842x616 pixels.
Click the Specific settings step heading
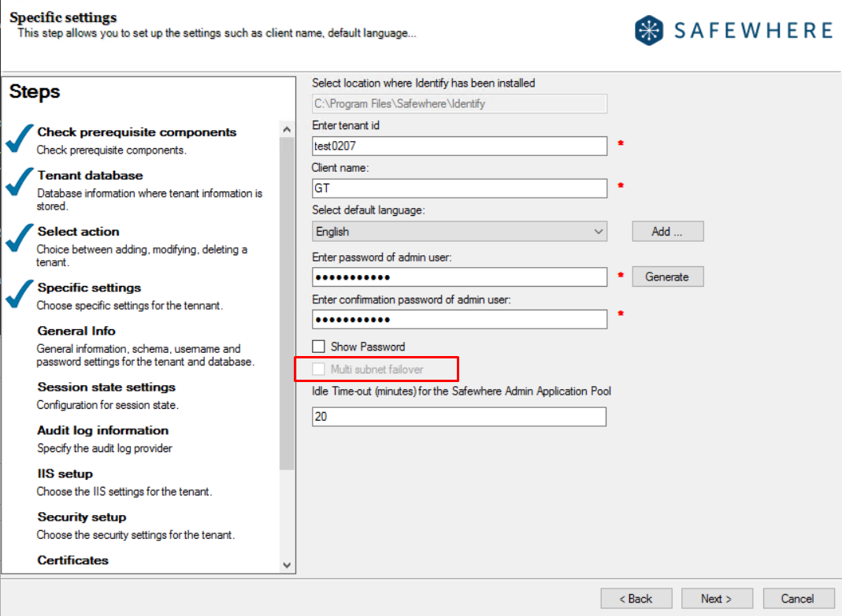tap(89, 288)
